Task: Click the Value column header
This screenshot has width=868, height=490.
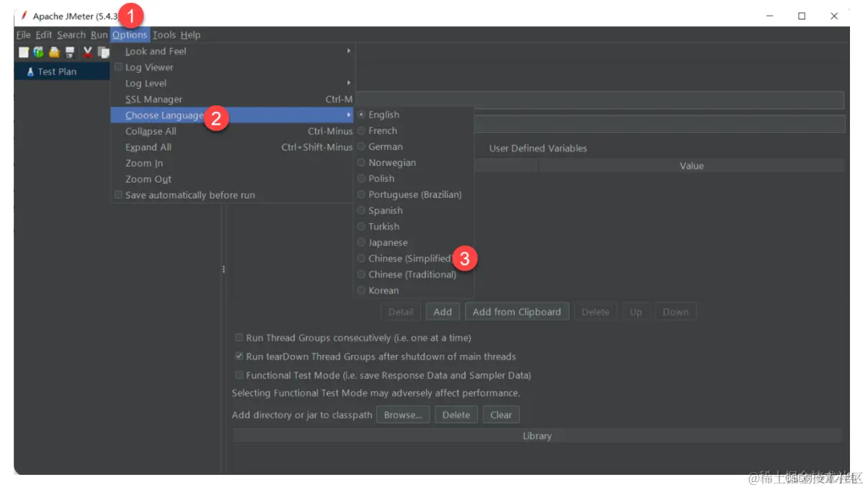Action: tap(691, 165)
